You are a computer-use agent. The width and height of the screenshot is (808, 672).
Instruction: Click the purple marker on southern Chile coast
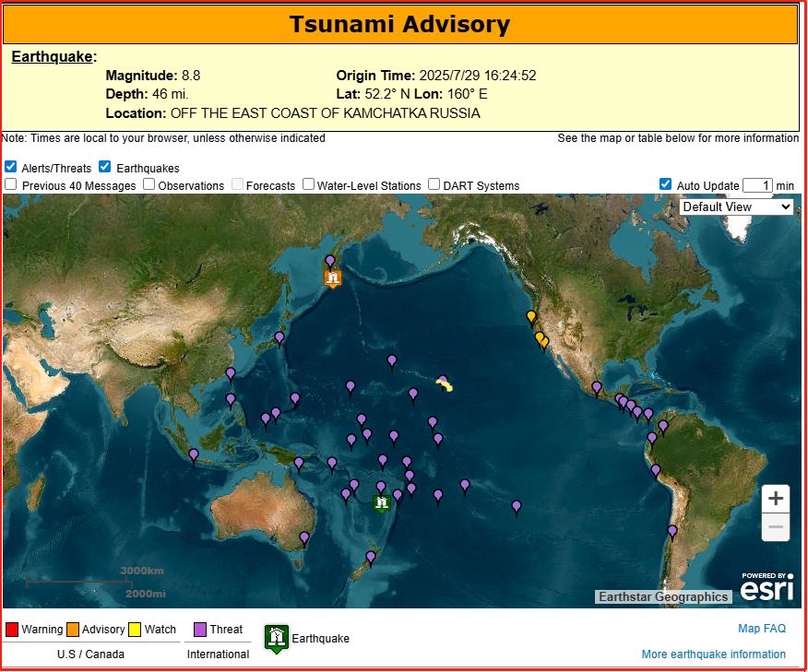click(672, 531)
